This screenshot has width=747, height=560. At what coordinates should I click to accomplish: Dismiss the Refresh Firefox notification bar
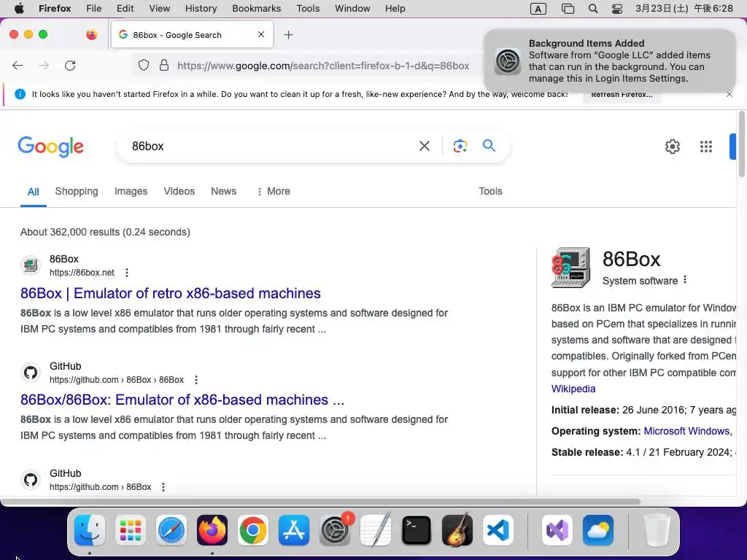tap(729, 94)
